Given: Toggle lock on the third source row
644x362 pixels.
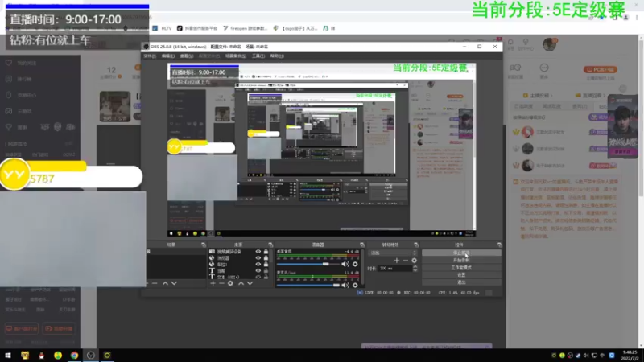Looking at the screenshot, I should pos(266,265).
